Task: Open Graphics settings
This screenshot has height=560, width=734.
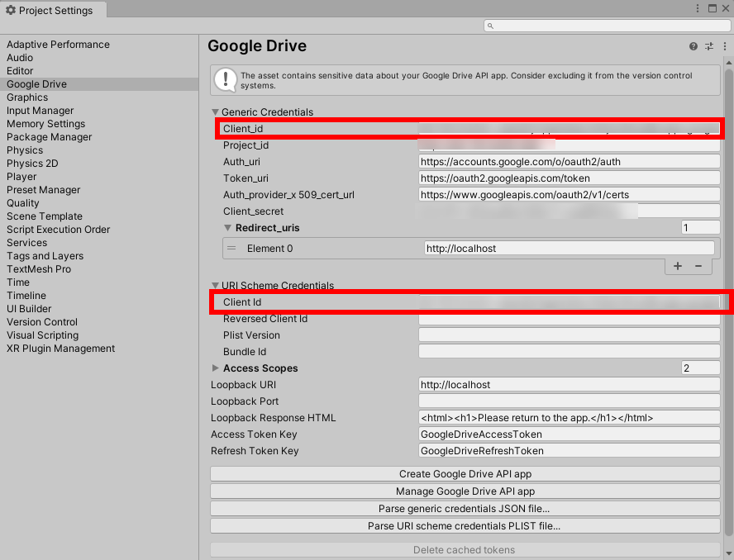Action: tap(27, 97)
